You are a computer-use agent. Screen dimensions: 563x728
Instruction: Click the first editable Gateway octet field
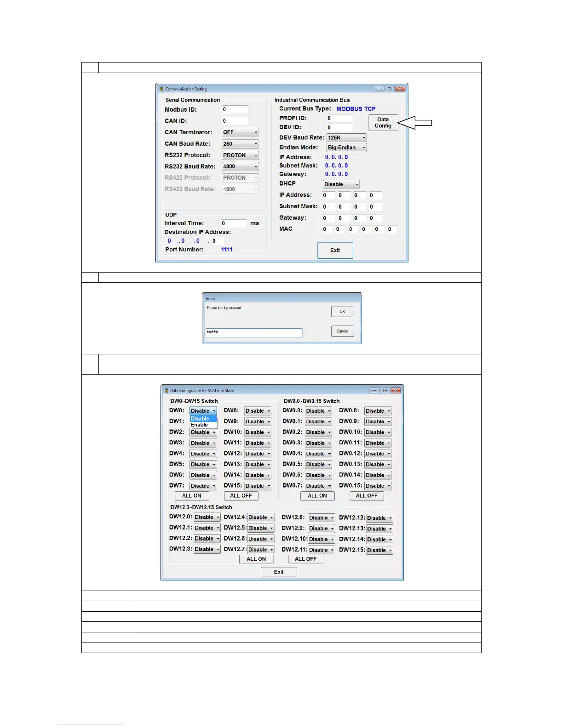328,218
